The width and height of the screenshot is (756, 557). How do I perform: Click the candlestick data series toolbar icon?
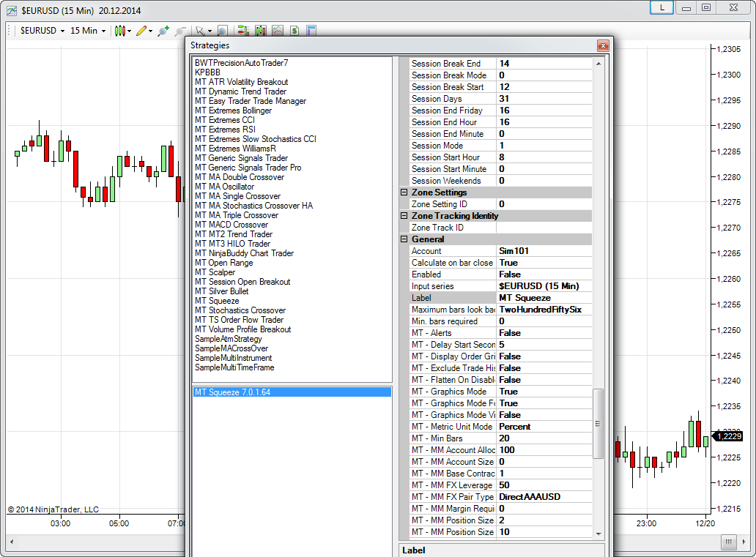(x=261, y=31)
